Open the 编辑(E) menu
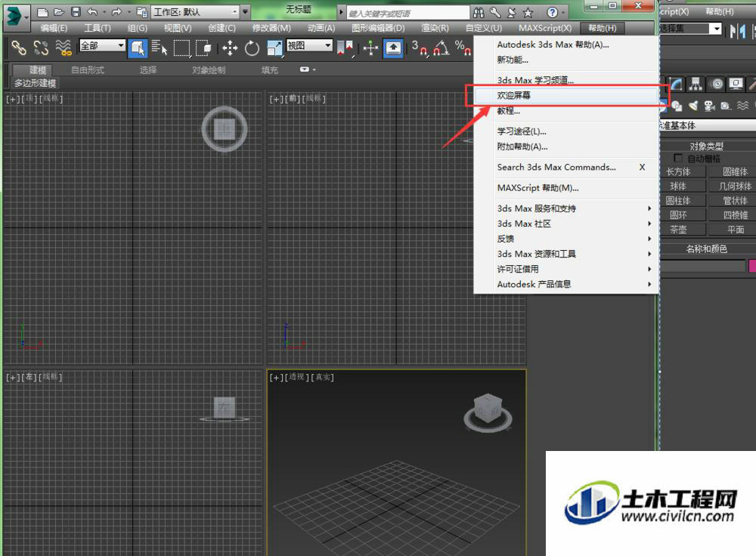Image resolution: width=756 pixels, height=556 pixels. point(54,29)
